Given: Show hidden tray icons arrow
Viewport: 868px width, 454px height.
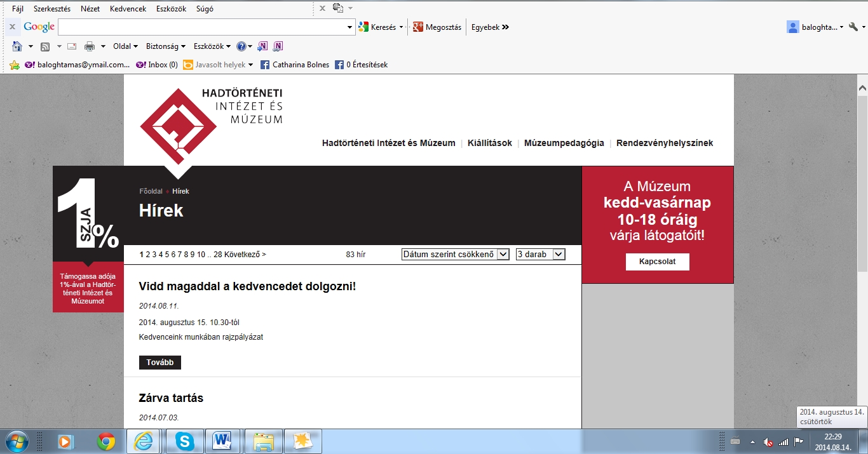Looking at the screenshot, I should 752,442.
